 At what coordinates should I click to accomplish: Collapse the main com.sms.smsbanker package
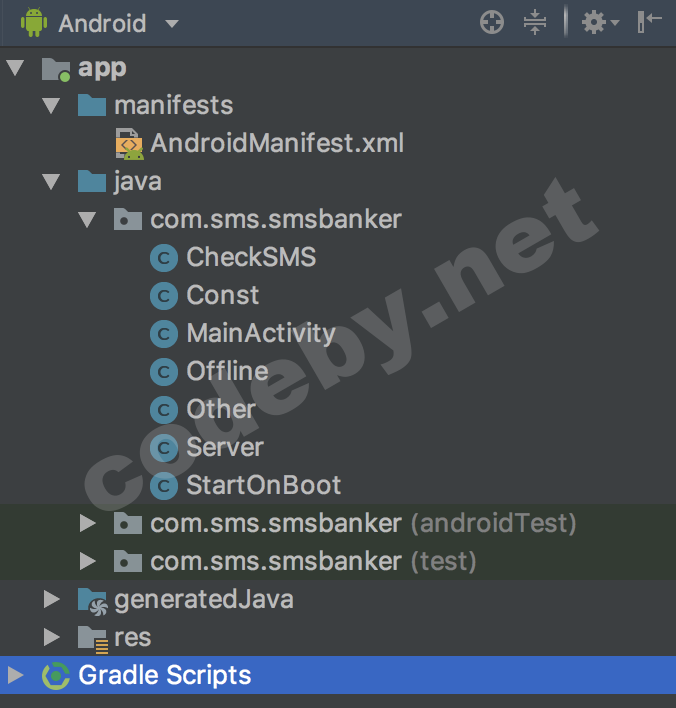coord(87,219)
